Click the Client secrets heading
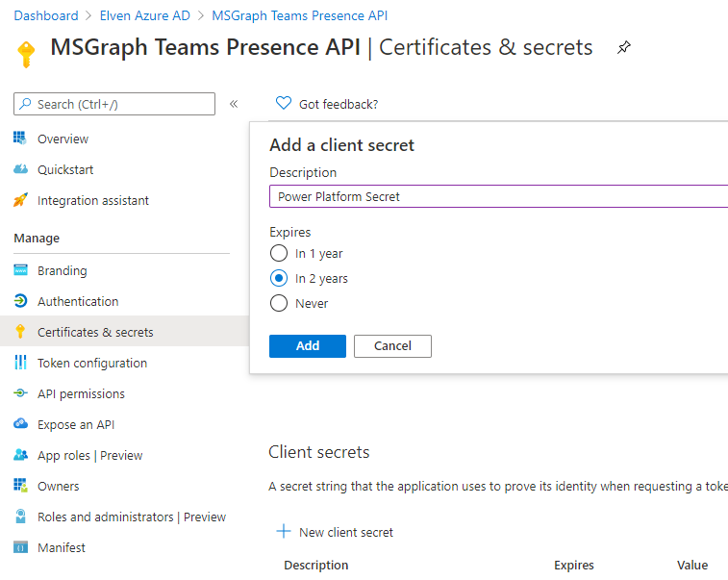The width and height of the screenshot is (728, 580). [x=319, y=452]
